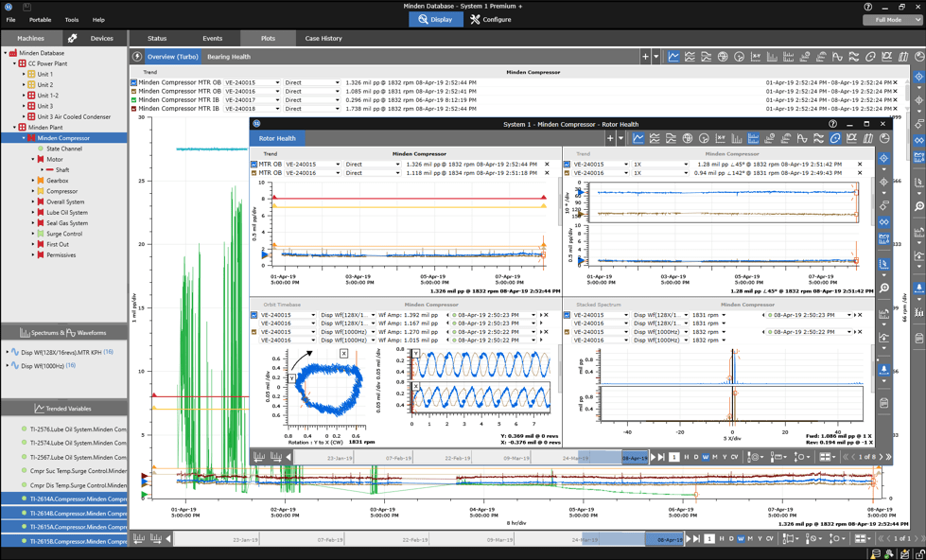926x560 pixels.
Task: Select highlighted Orbit icon in Rotor Health toolbar
Action: [x=835, y=138]
